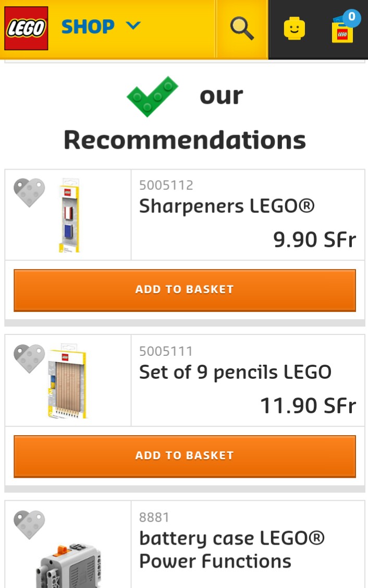Open the SHOP menu label
This screenshot has height=588, width=368.
88,27
